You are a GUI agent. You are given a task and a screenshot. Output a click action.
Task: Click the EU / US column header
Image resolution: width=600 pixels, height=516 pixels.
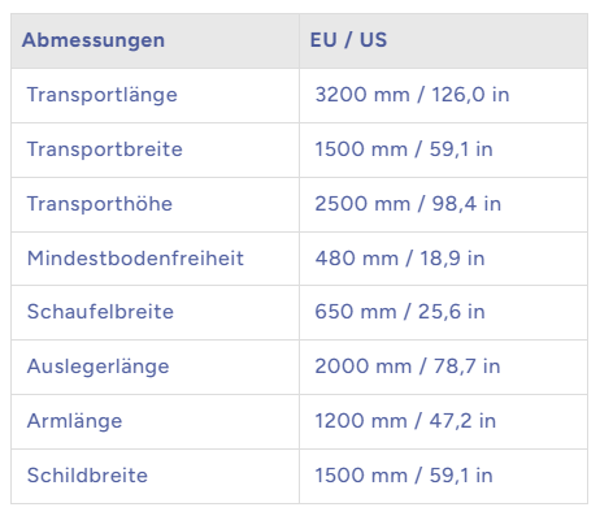349,41
